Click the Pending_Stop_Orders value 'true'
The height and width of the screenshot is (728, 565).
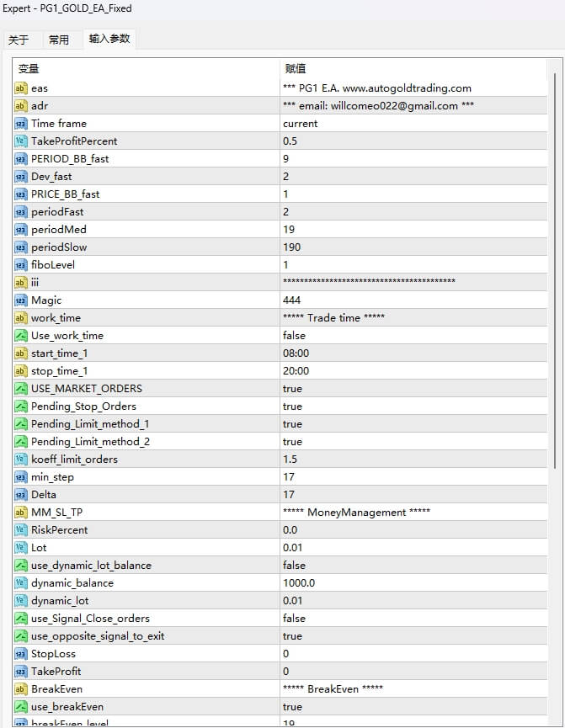click(292, 407)
